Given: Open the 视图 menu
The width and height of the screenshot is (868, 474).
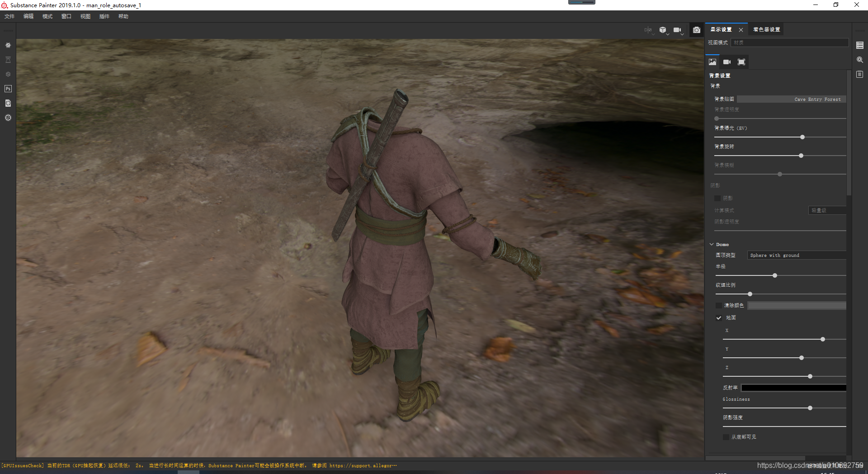Looking at the screenshot, I should coord(85,16).
